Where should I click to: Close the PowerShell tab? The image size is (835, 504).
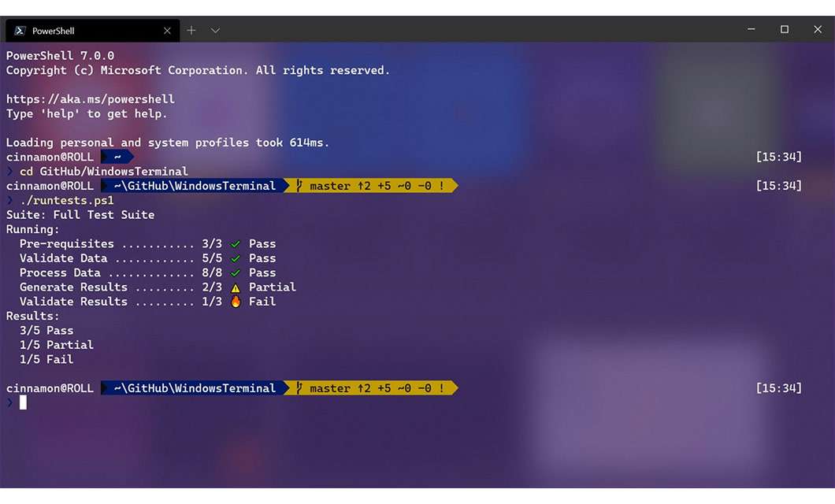[x=167, y=31]
